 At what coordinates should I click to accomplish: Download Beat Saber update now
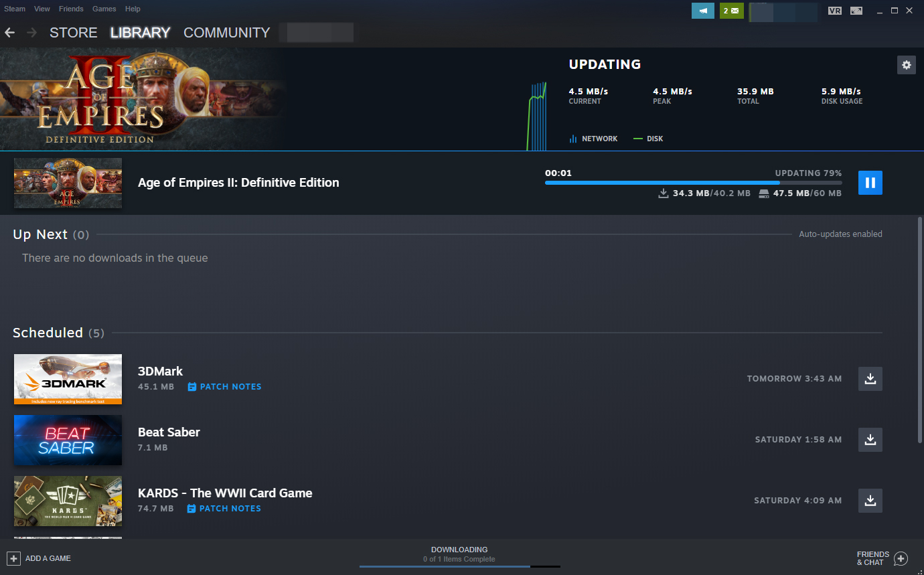pyautogui.click(x=870, y=440)
